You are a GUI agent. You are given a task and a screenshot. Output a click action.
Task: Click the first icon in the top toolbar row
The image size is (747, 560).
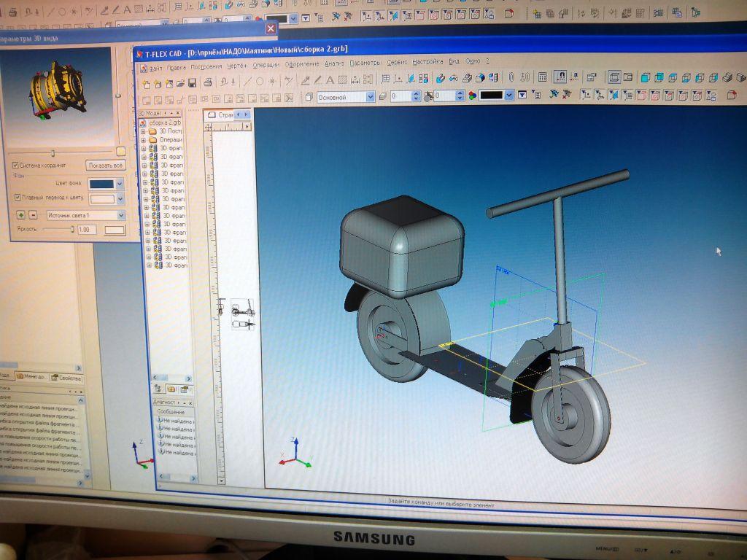(x=146, y=85)
